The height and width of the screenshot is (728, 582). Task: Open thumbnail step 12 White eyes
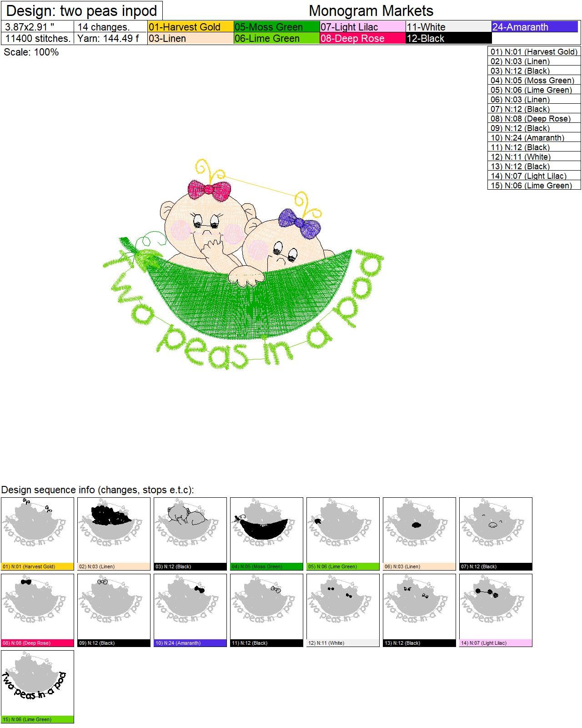[343, 610]
